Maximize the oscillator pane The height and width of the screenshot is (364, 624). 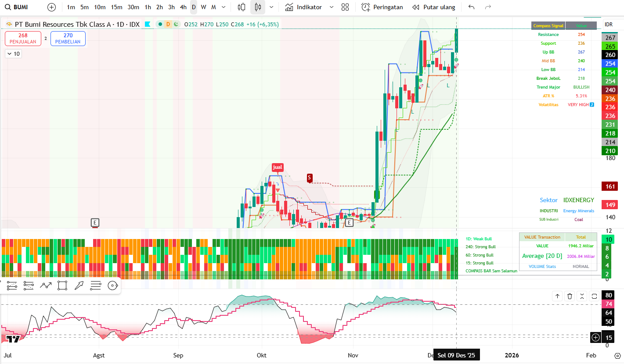pyautogui.click(x=594, y=296)
